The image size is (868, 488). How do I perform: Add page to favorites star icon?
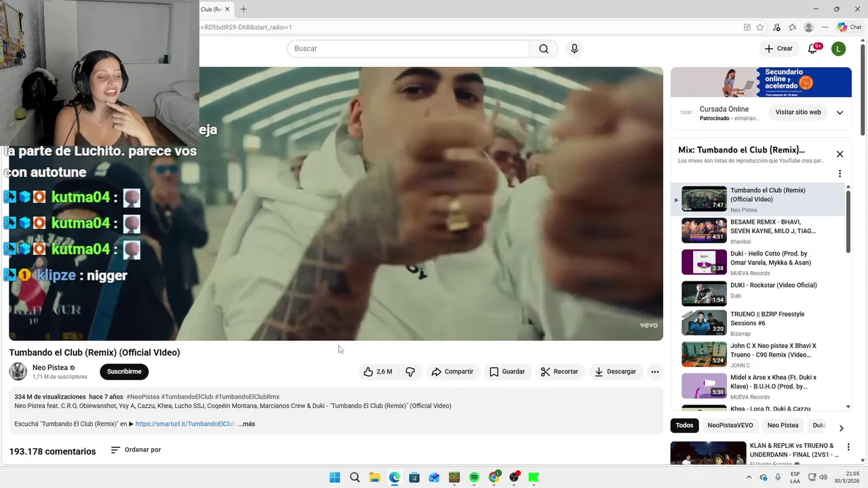tap(760, 27)
